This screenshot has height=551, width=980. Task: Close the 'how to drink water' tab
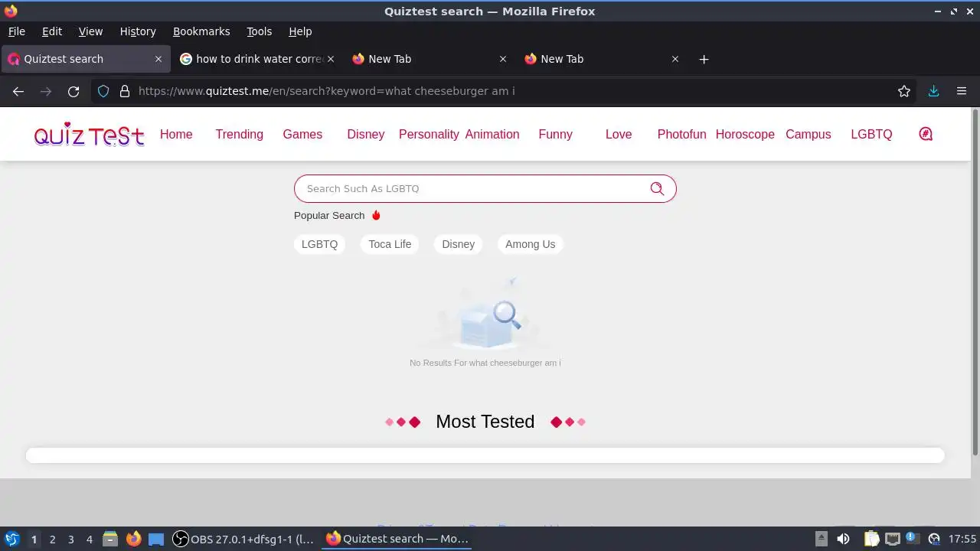tap(331, 59)
